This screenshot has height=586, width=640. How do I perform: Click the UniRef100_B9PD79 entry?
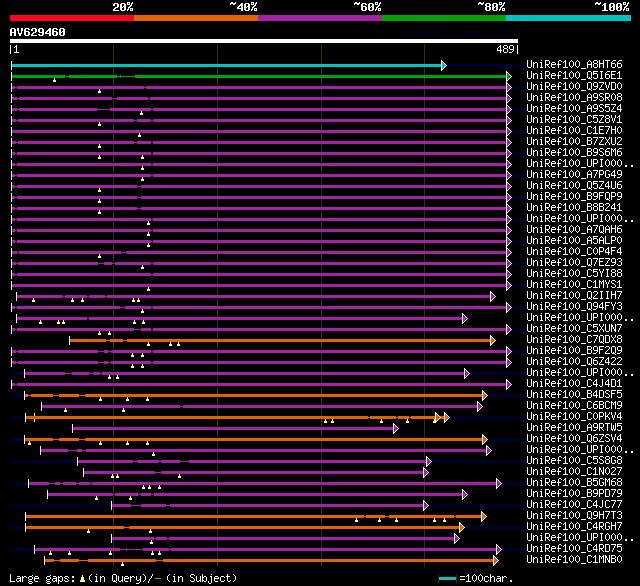point(574,494)
